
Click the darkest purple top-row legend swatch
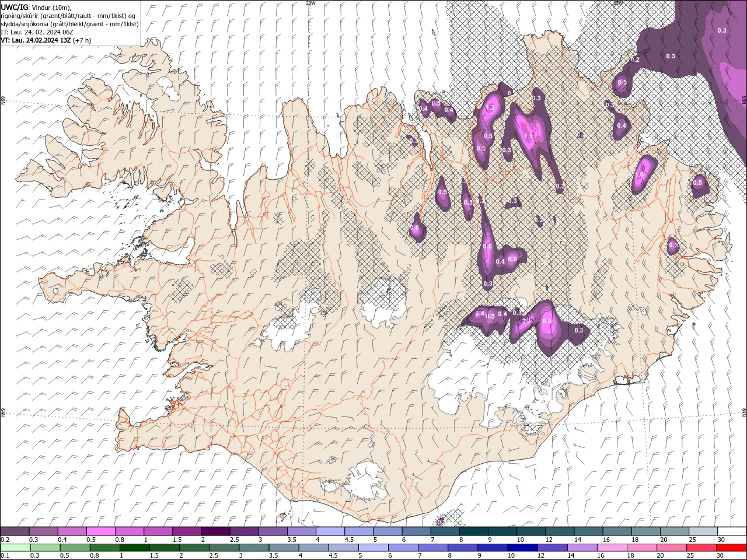click(215, 531)
